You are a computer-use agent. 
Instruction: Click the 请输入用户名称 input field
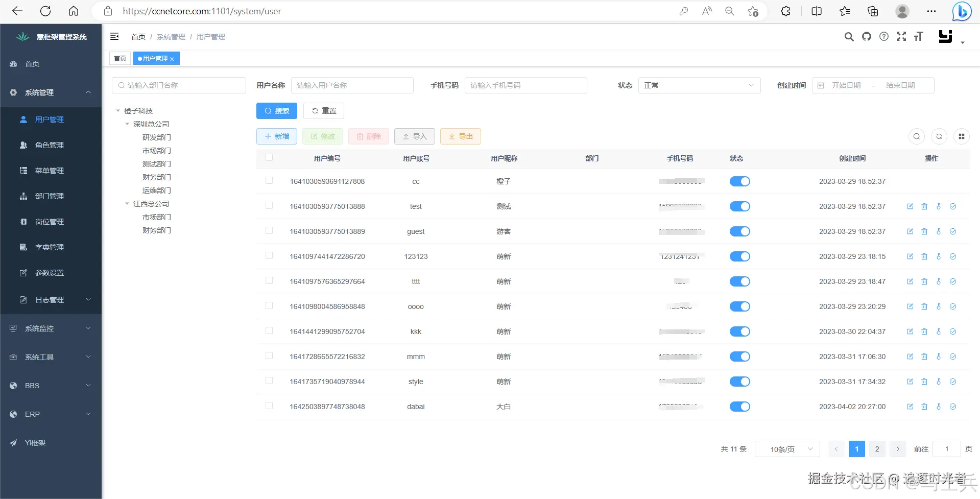click(352, 85)
